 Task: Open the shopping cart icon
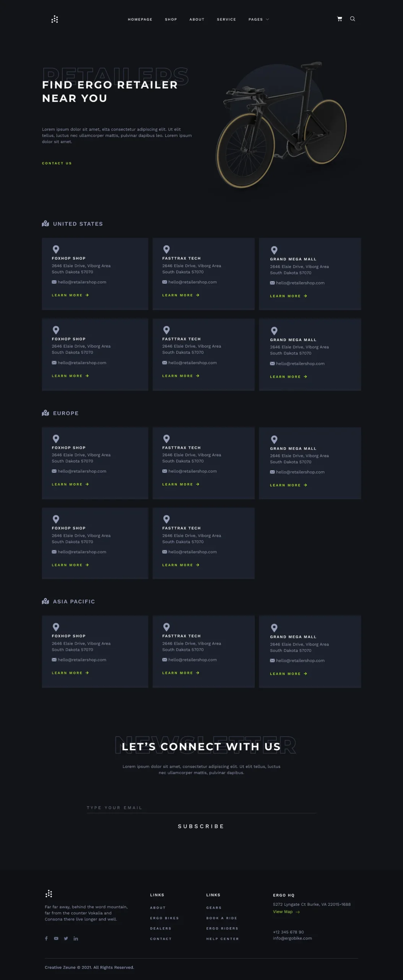(340, 19)
